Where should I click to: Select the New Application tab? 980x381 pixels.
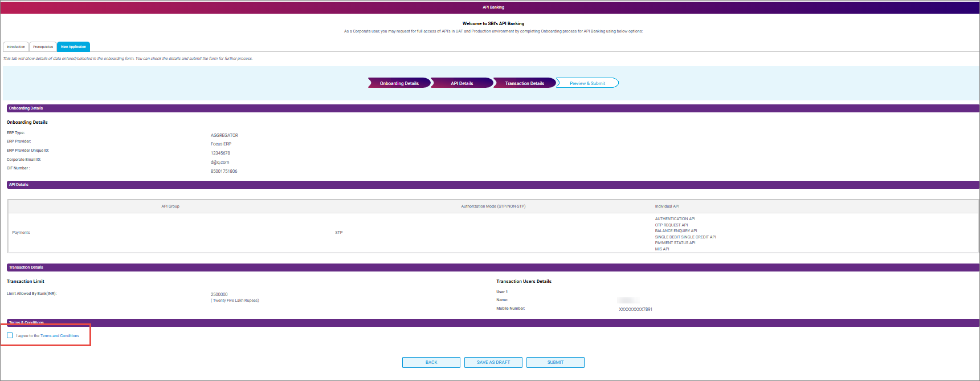pos(73,47)
